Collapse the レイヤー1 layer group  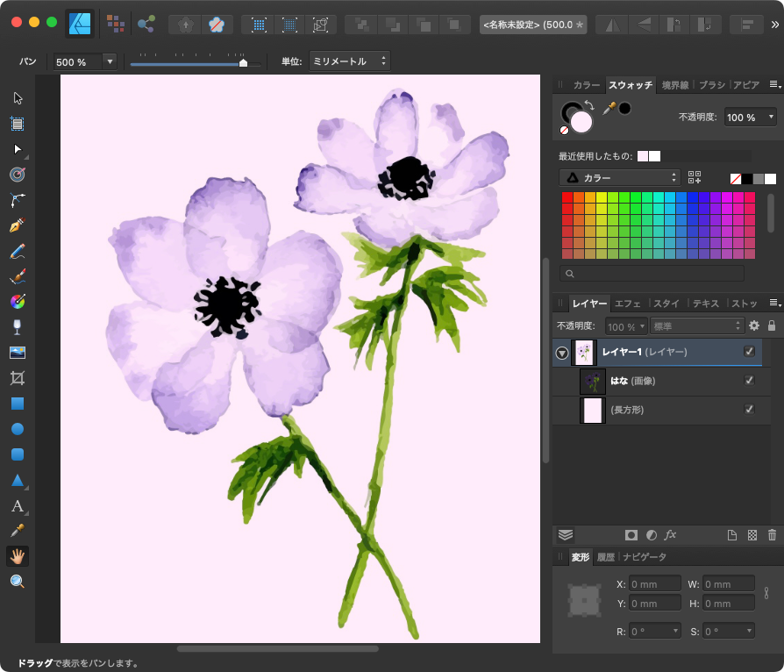pyautogui.click(x=562, y=353)
